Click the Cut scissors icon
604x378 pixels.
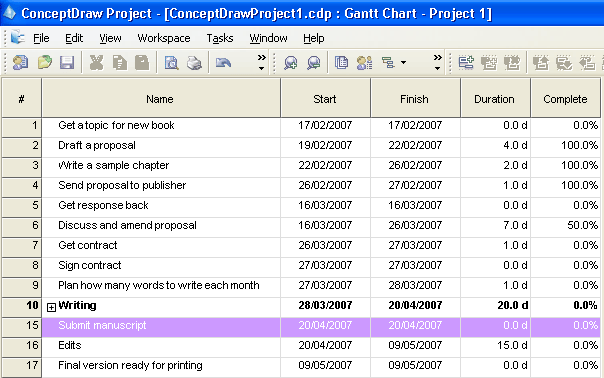click(x=96, y=62)
